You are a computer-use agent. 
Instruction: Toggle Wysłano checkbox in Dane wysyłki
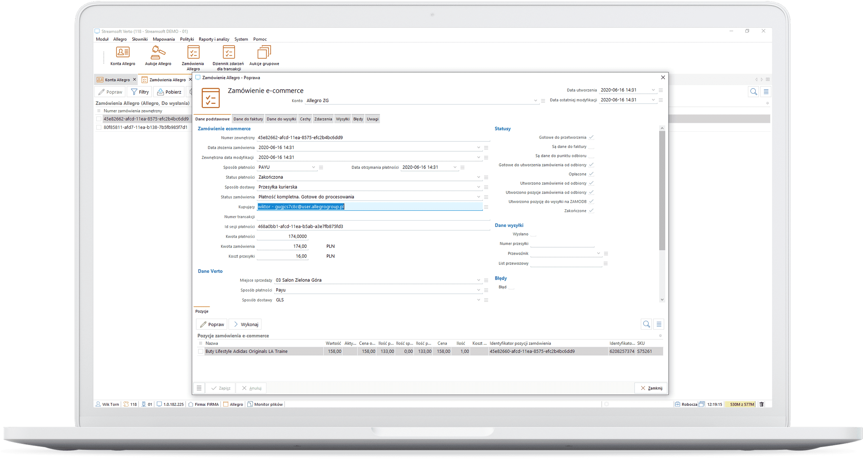(533, 234)
